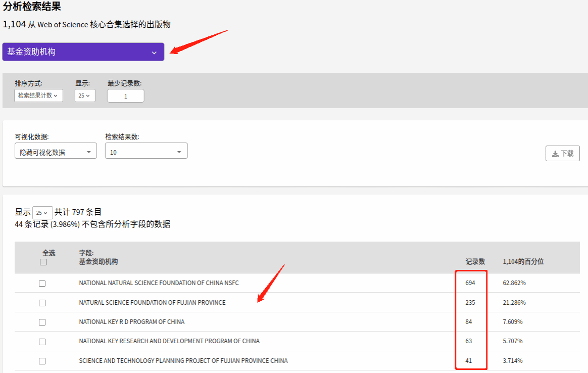Open the 显示 25 dropdown above the table
The width and height of the screenshot is (588, 373).
(x=42, y=213)
